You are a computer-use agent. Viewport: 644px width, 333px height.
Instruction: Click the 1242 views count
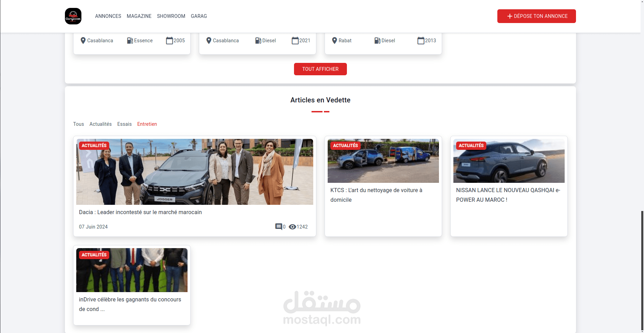(302, 227)
